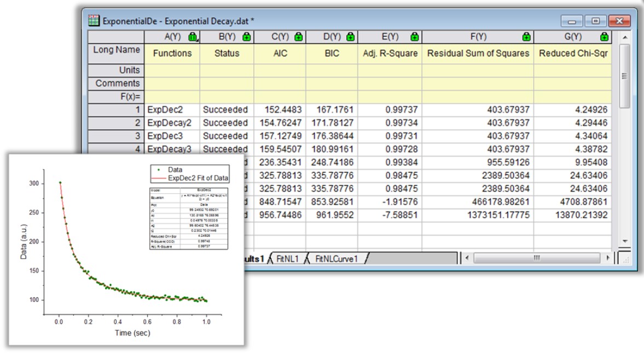
Task: Click the green lock icon on column B(Y)
Action: pyautogui.click(x=246, y=37)
